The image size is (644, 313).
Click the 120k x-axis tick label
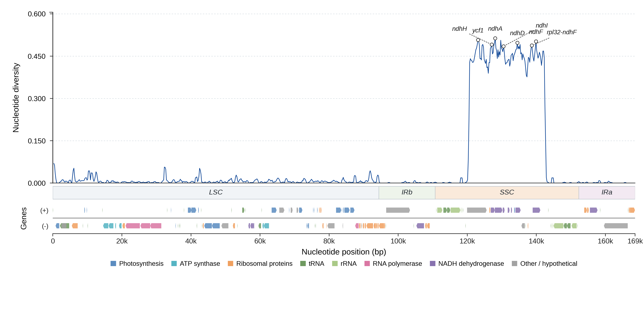point(467,241)
